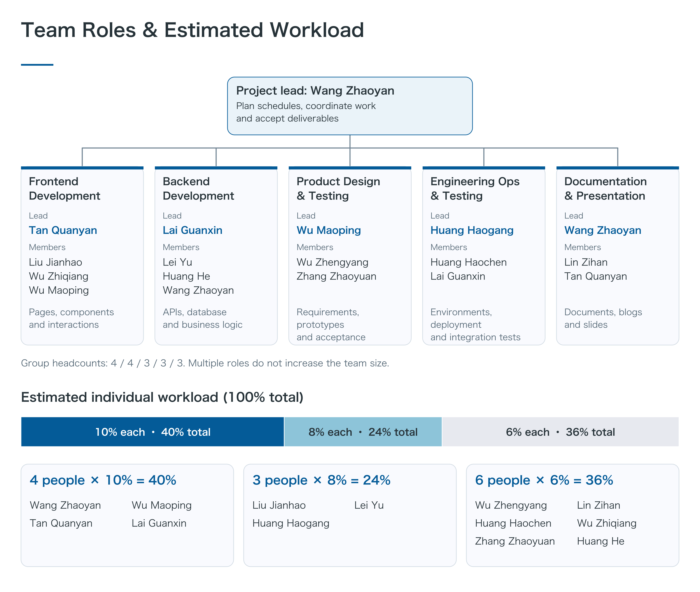
Task: Select the "4 people × 10% = 40%" heading
Action: (103, 480)
